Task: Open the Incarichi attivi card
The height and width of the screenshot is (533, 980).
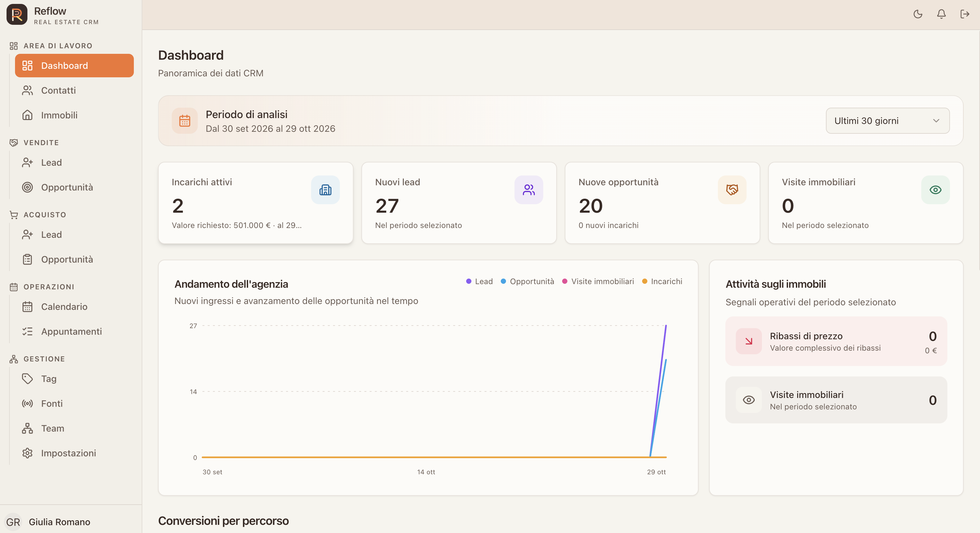Action: 256,203
